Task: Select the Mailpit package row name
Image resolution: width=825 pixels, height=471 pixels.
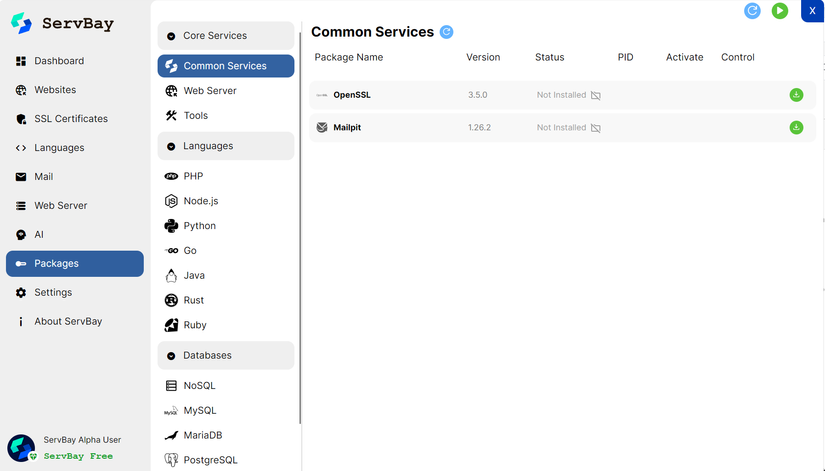Action: (347, 128)
